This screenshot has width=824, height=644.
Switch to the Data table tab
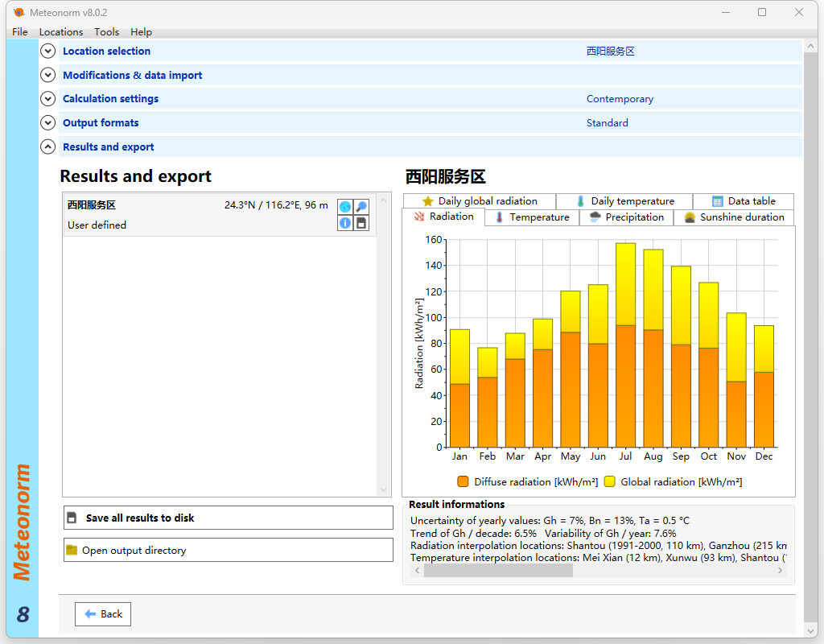[x=744, y=201]
